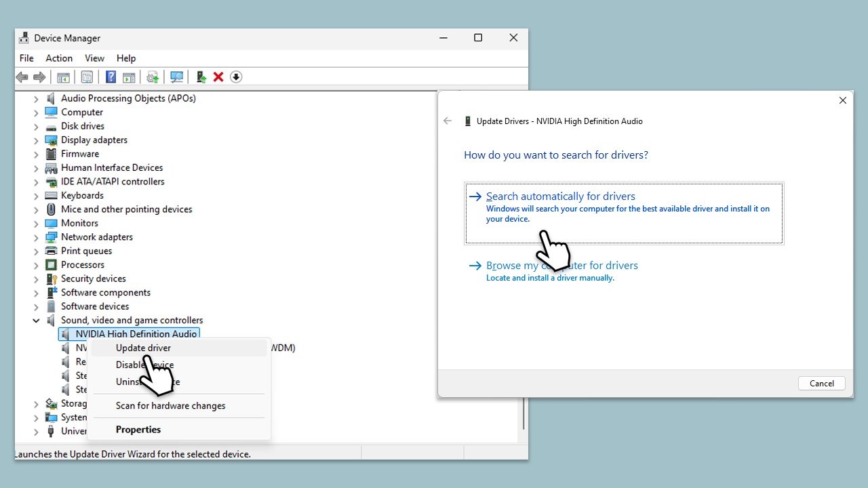This screenshot has height=488, width=868.
Task: Click the back arrow in Update Drivers dialog
Action: pyautogui.click(x=448, y=121)
